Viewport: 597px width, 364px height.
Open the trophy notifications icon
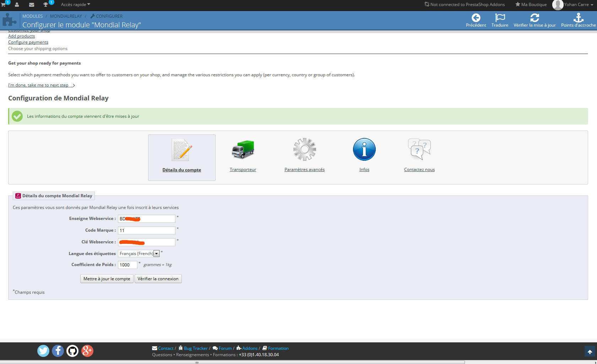pos(45,5)
